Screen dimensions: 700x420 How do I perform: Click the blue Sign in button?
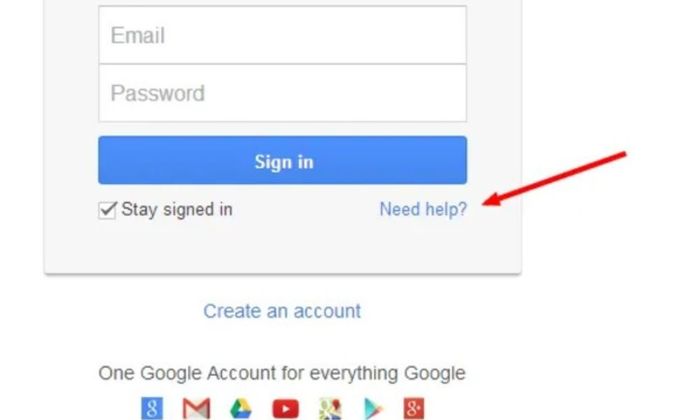point(283,160)
